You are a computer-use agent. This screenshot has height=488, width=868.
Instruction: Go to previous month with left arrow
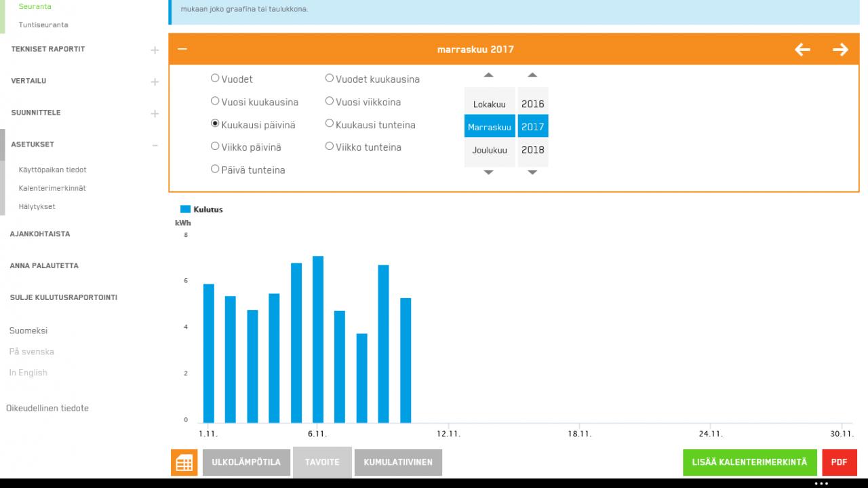coord(802,50)
